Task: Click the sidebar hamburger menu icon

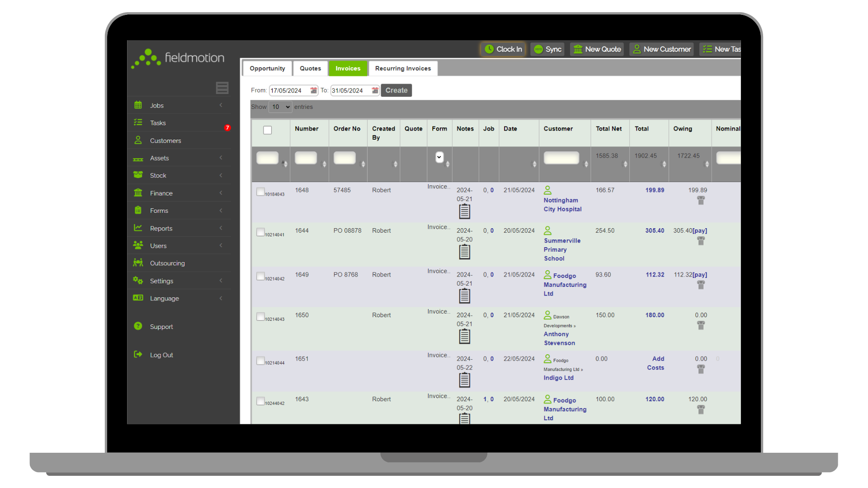Action: [222, 88]
